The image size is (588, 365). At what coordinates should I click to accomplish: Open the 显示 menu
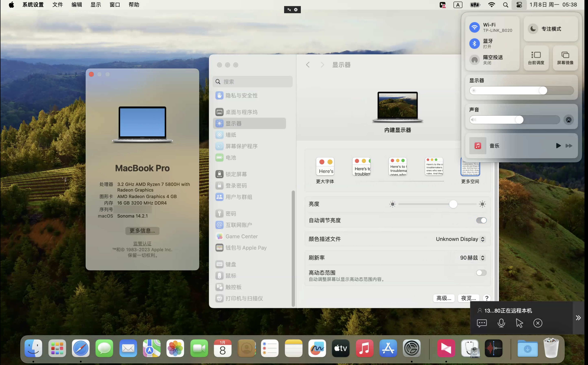coord(96,5)
